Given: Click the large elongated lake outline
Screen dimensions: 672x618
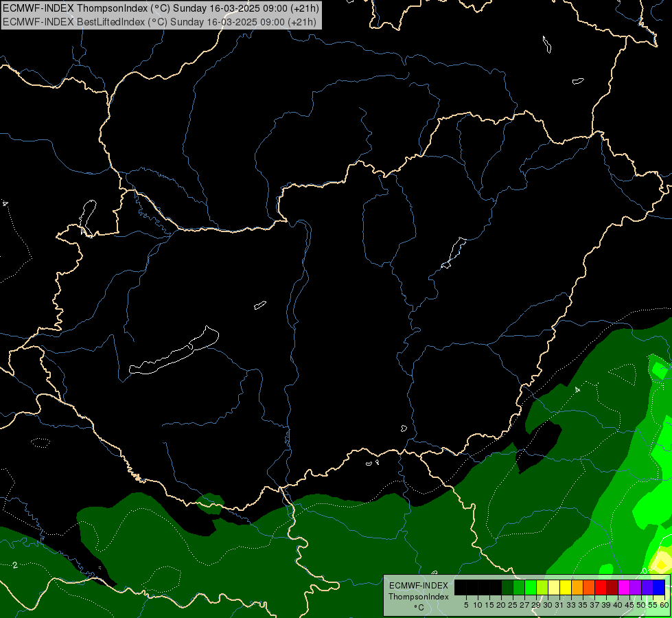Looking at the screenshot, I should pos(174,351).
